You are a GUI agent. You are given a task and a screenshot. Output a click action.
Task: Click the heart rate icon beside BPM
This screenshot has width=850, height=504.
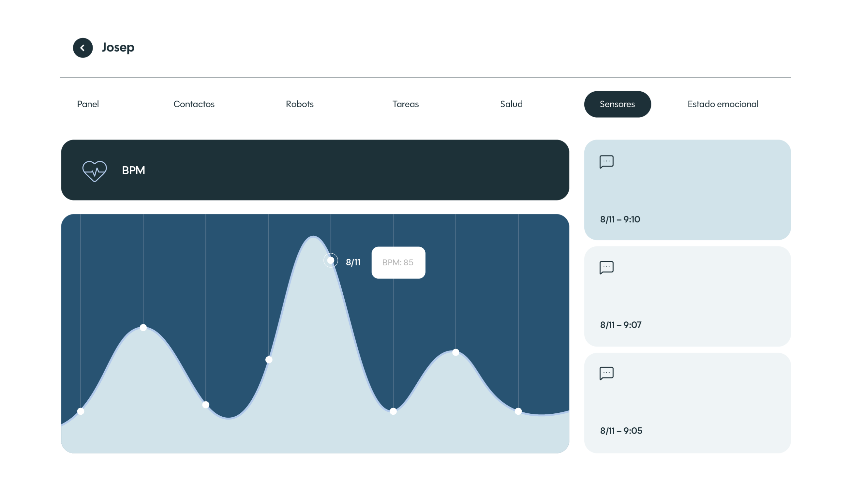tap(95, 171)
